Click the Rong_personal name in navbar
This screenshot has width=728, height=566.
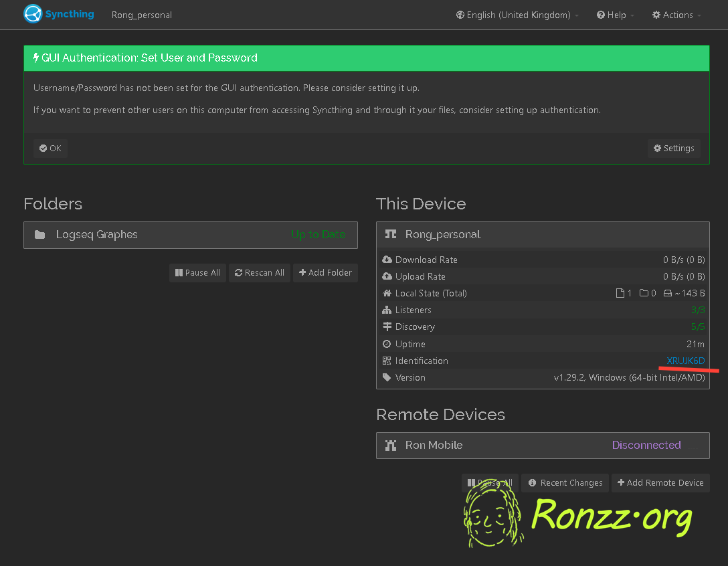[x=142, y=15]
